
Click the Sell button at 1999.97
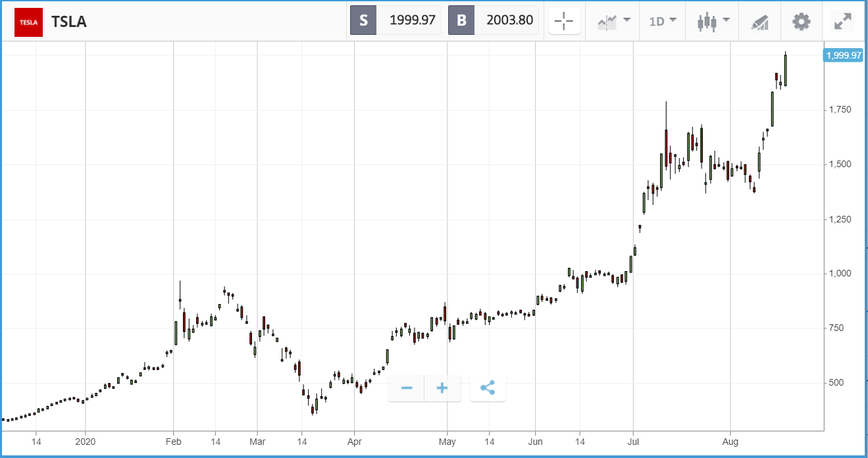395,20
